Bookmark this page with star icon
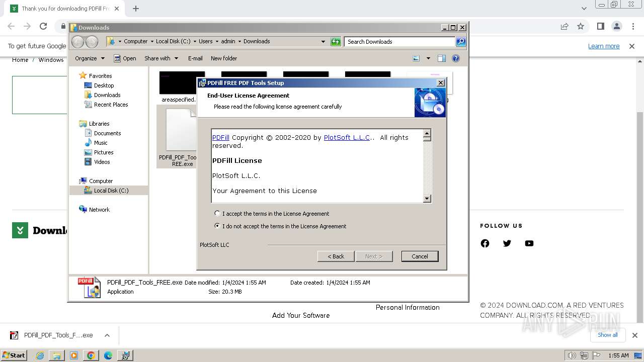 (x=581, y=26)
